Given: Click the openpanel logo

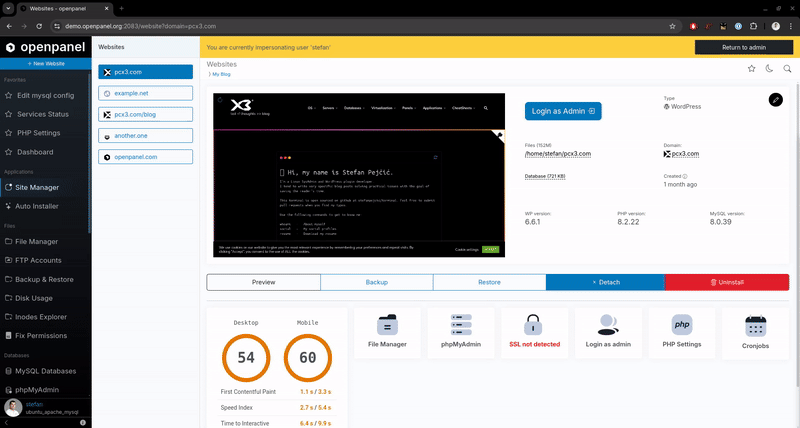Looking at the screenshot, I should 45,47.
